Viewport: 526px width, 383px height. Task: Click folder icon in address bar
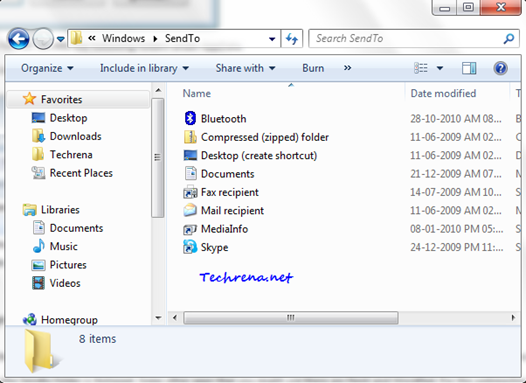tap(76, 38)
